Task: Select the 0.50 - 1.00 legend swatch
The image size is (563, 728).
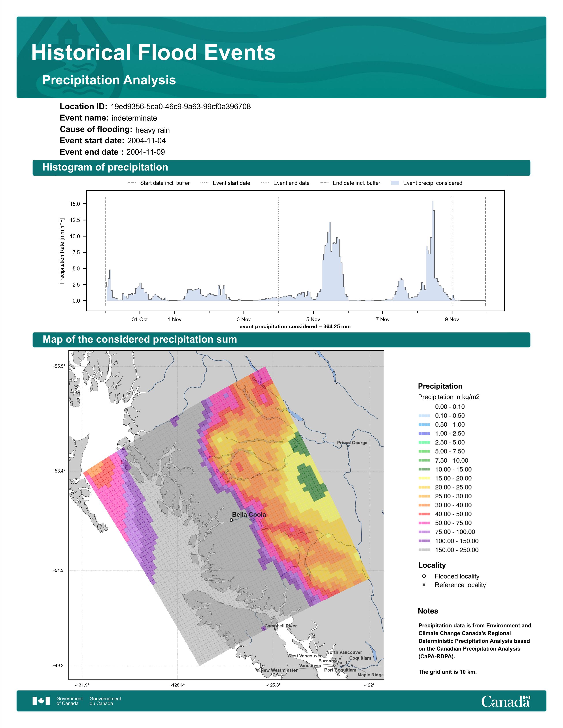Action: (x=424, y=425)
